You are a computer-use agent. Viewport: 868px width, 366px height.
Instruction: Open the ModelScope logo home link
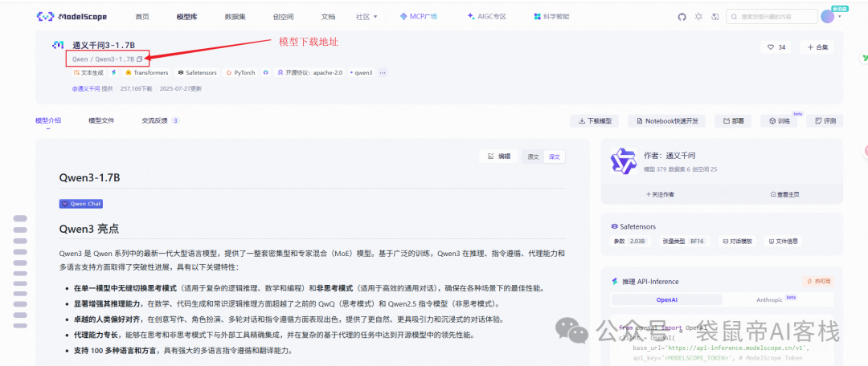[x=72, y=17]
